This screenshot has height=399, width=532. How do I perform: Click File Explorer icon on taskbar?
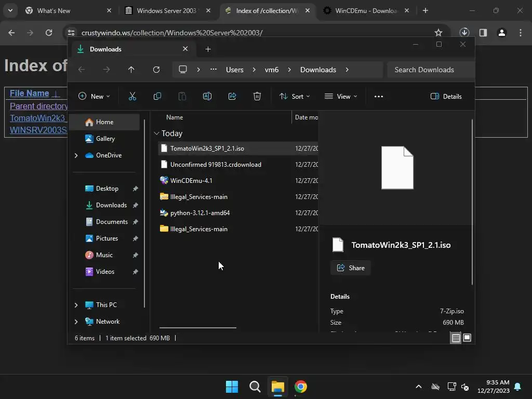(277, 387)
